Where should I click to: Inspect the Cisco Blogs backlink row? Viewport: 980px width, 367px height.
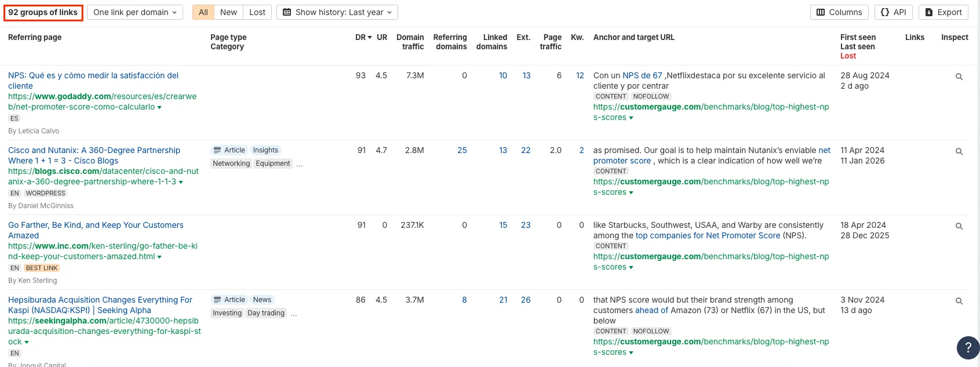click(959, 151)
